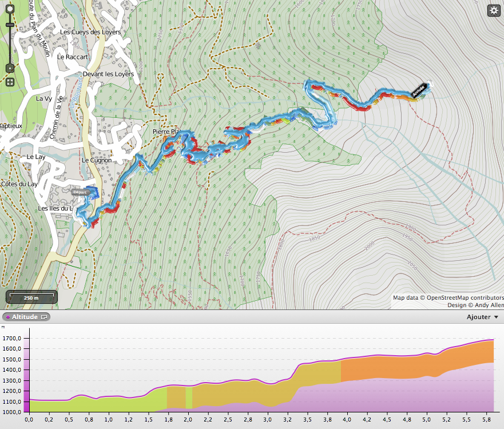Click the Arrivée finish marker
The image size is (504, 429).
418,90
